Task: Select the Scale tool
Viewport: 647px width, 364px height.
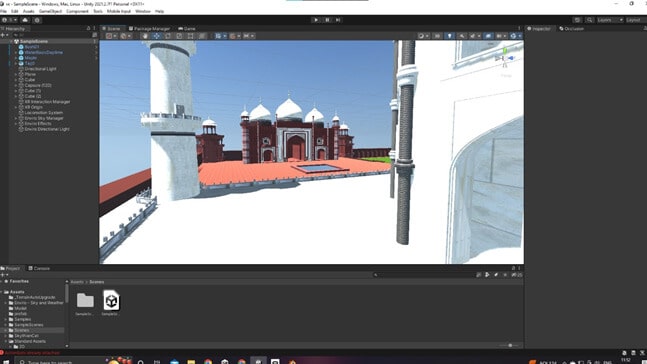Action: tap(179, 36)
